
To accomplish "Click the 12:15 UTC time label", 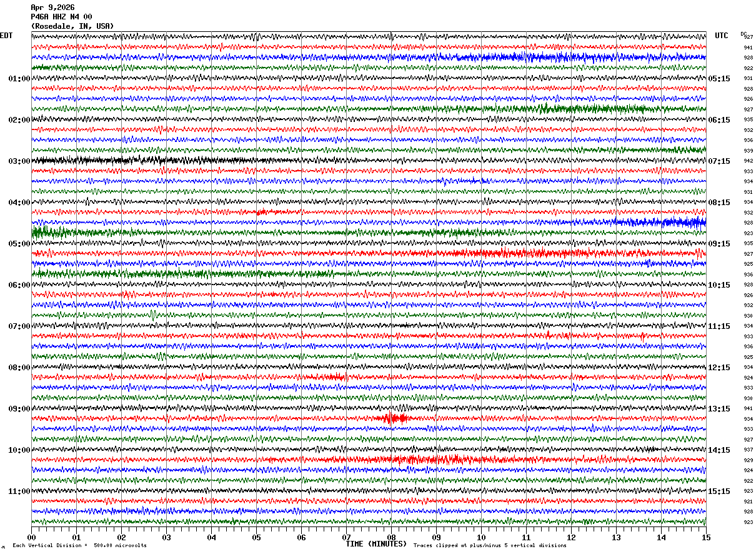I will click(x=719, y=368).
